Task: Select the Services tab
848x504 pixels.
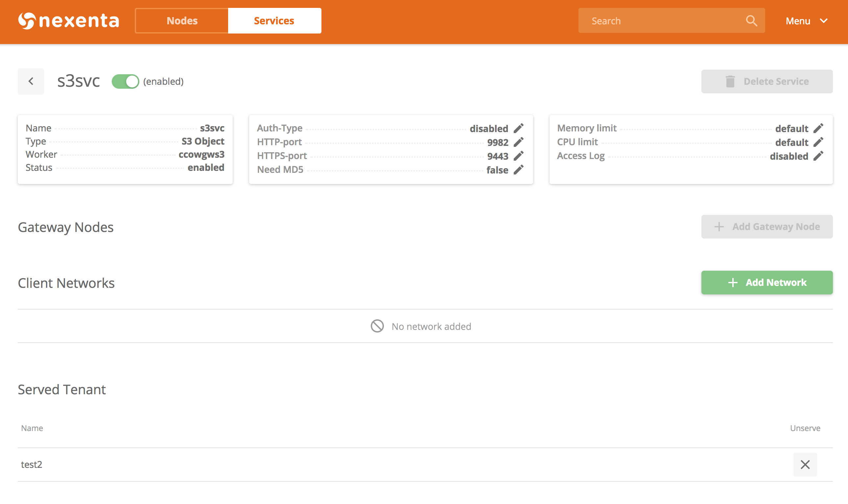Action: click(274, 21)
